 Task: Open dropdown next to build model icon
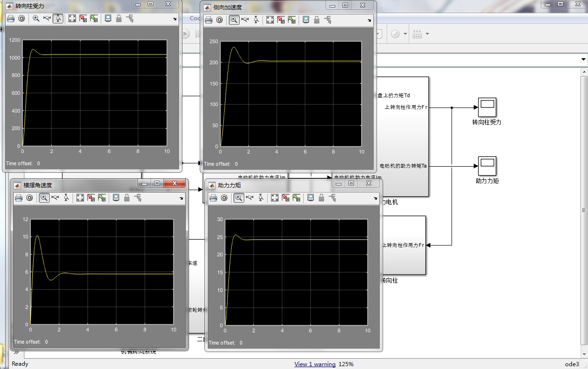427,34
